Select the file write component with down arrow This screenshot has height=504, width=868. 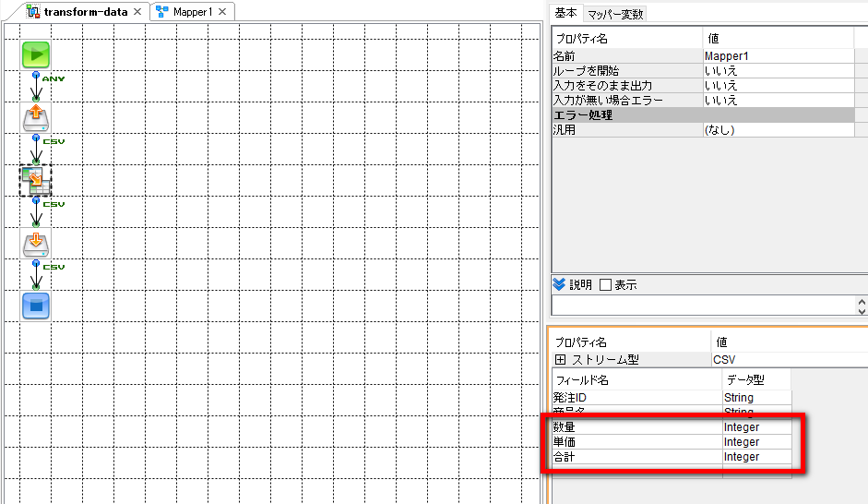(36, 244)
